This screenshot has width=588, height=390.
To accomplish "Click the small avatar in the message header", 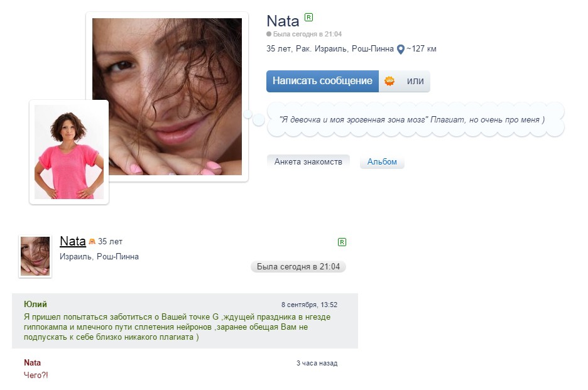I will tap(35, 256).
